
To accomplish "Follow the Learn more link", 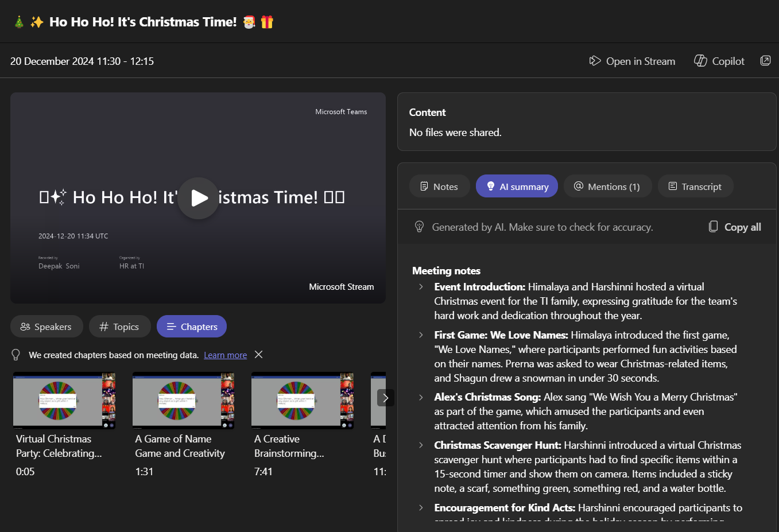I will [225, 355].
